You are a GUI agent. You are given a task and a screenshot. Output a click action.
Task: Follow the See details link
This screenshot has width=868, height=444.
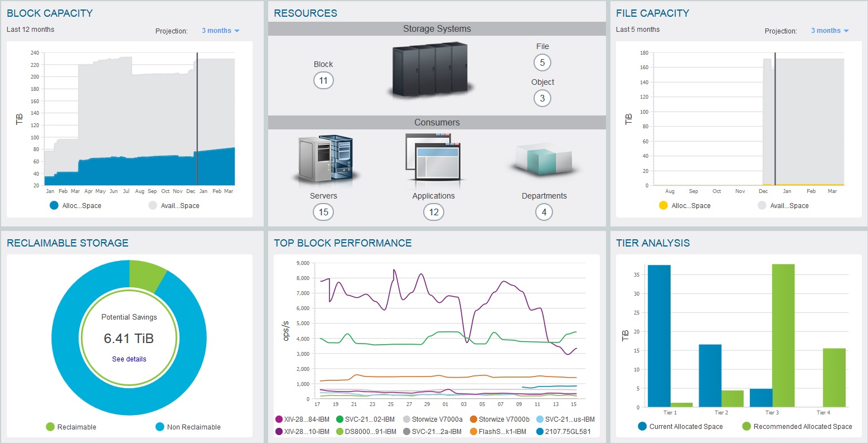129,359
